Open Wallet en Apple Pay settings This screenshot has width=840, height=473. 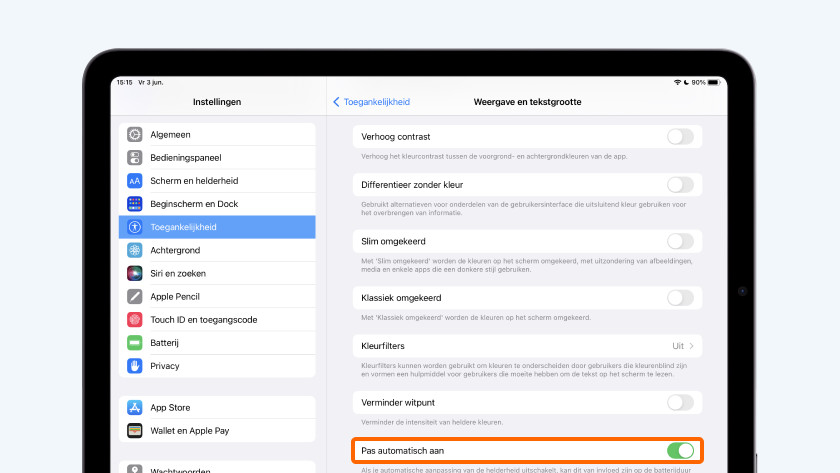[x=217, y=430]
